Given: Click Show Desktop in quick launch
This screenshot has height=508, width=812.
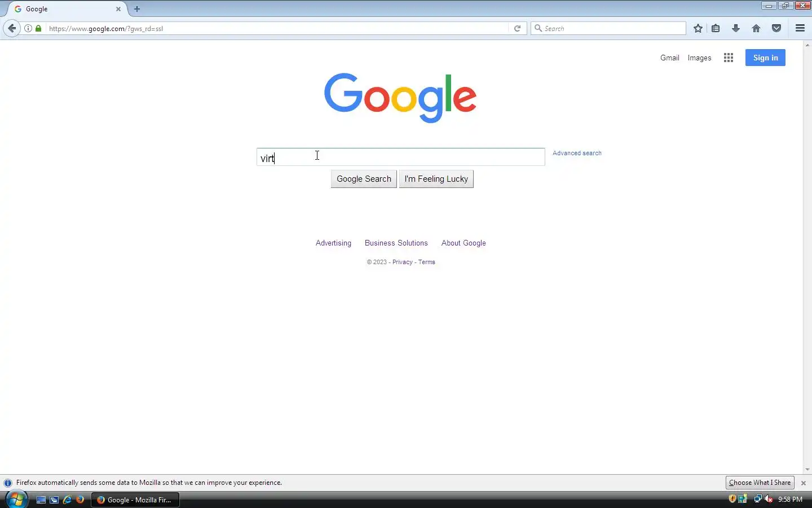Looking at the screenshot, I should point(41,500).
